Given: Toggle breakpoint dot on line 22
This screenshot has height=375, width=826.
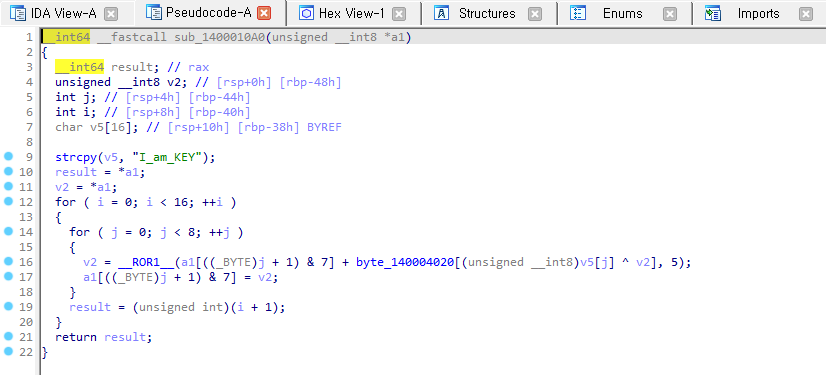Looking at the screenshot, I should [8, 351].
